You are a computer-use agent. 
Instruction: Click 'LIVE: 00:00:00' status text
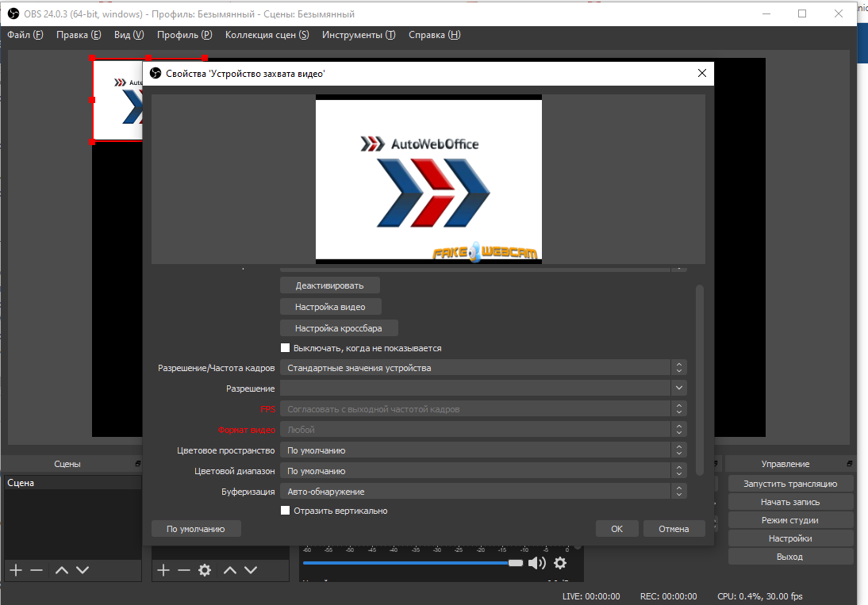click(x=590, y=596)
